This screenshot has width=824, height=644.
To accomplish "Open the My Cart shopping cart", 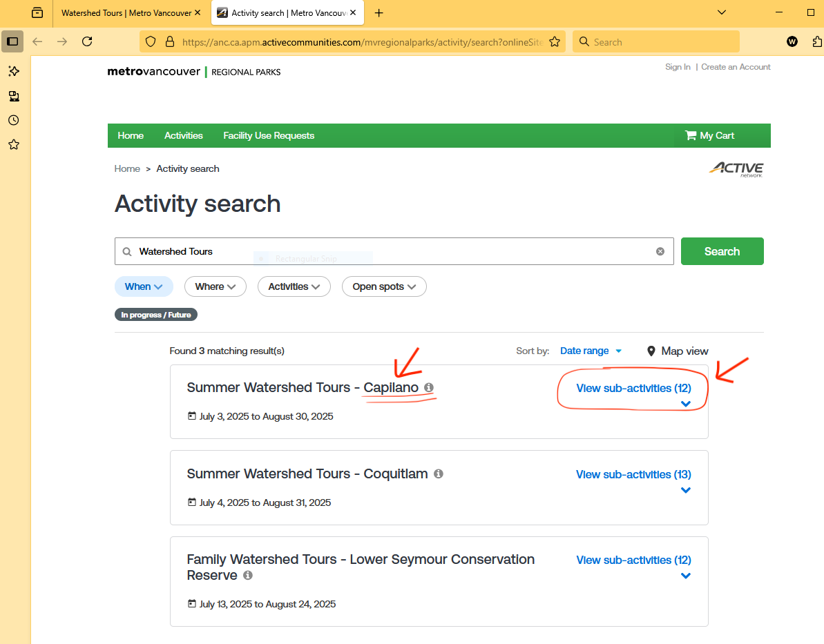I will [709, 136].
